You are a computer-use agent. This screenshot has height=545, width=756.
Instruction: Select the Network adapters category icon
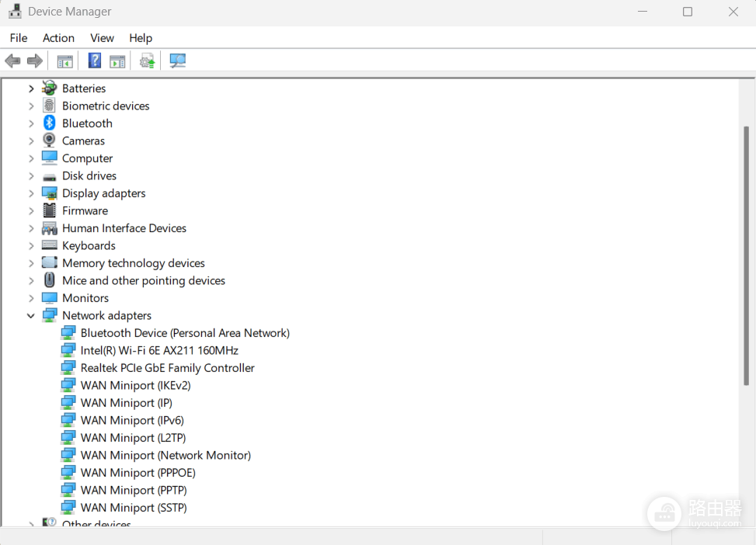pos(49,316)
